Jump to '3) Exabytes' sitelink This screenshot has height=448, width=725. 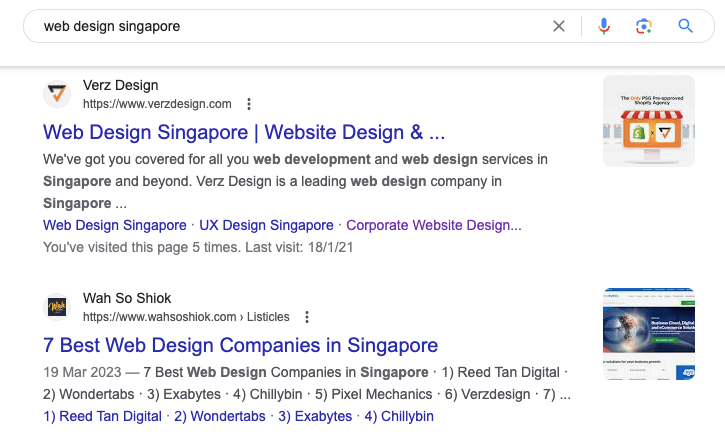315,416
